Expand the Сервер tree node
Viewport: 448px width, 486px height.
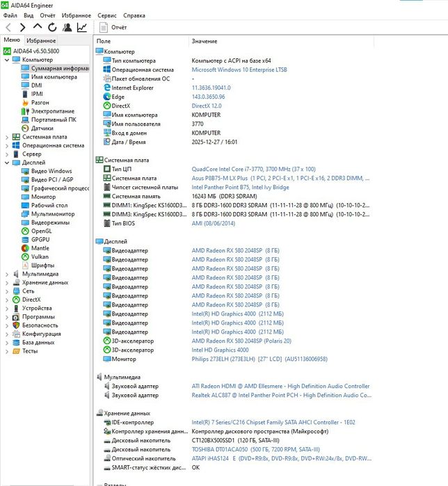[x=7, y=154]
